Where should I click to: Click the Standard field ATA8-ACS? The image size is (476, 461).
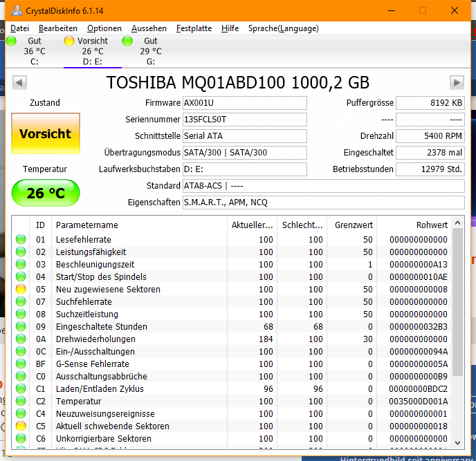coord(324,186)
